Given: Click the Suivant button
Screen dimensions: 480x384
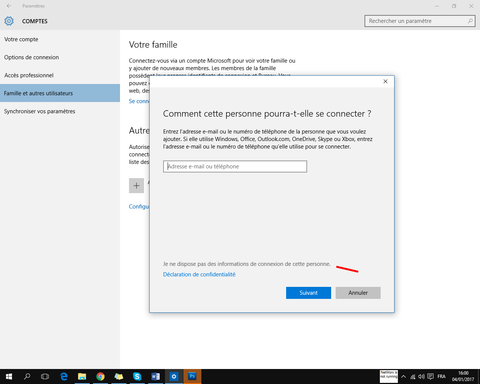Looking at the screenshot, I should click(308, 293).
